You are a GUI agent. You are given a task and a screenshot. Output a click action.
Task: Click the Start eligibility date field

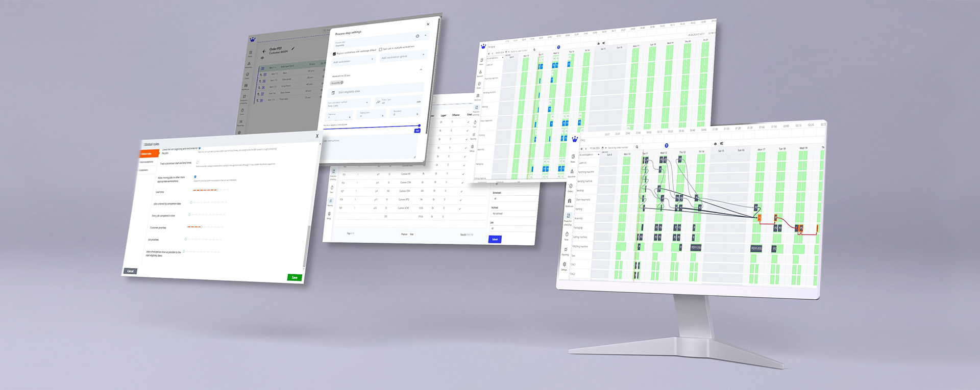tap(376, 91)
